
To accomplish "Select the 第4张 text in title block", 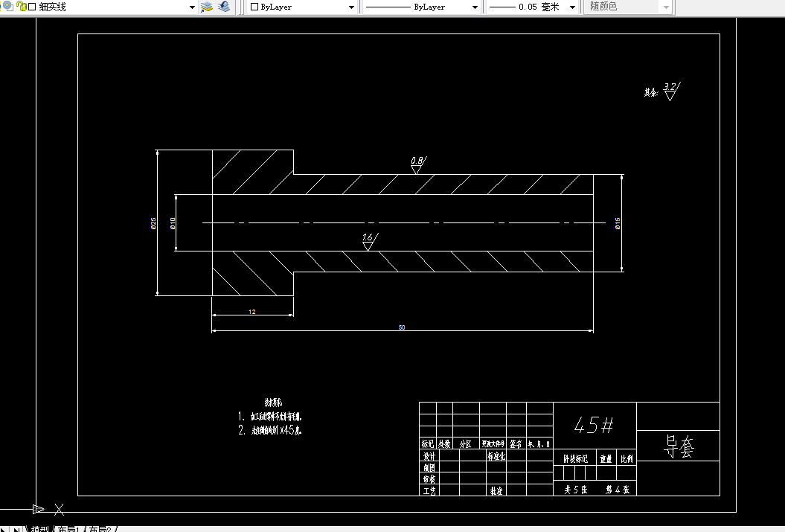I will coord(618,490).
